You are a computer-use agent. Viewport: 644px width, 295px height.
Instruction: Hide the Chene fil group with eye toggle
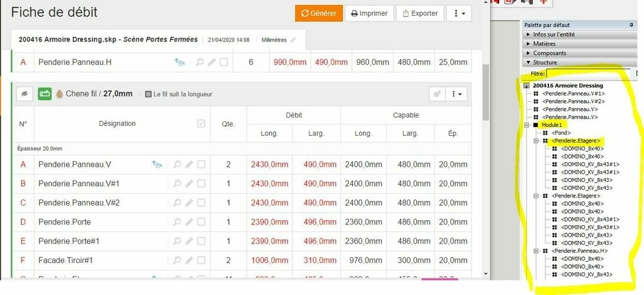[25, 94]
